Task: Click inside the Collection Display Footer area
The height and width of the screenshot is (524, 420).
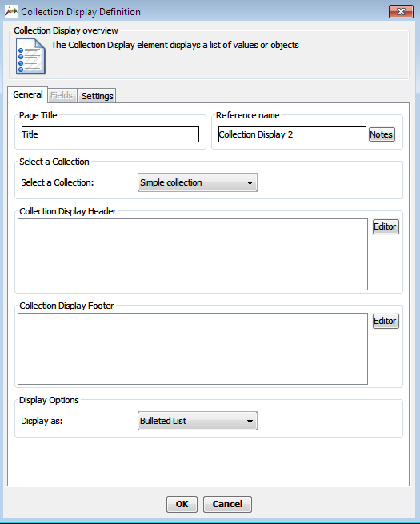Action: [x=193, y=349]
